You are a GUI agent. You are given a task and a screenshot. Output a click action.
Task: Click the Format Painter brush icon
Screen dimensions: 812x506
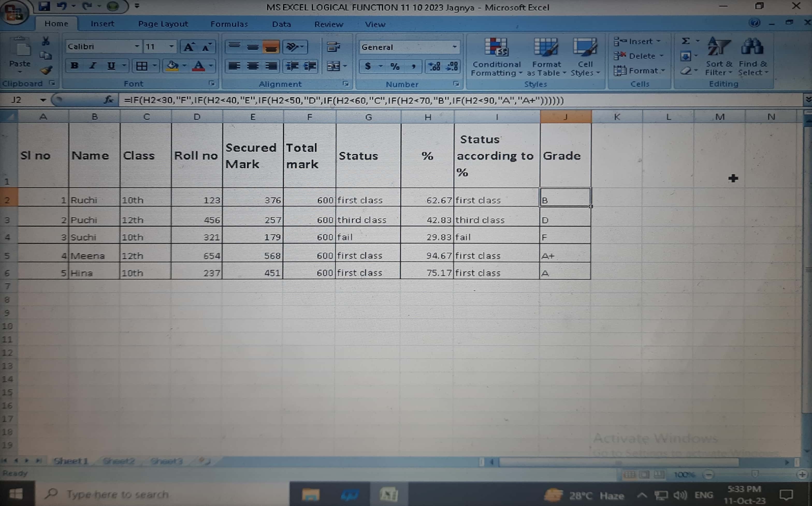46,70
